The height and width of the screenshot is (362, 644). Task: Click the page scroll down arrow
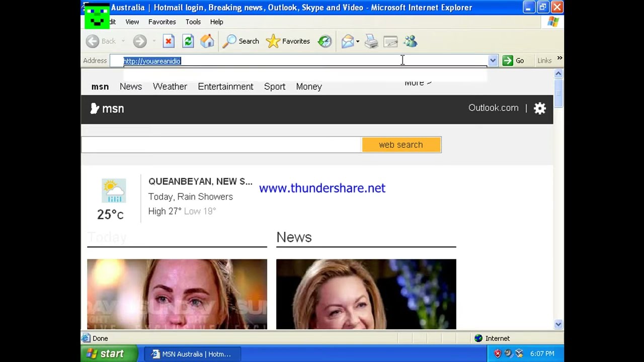(558, 324)
